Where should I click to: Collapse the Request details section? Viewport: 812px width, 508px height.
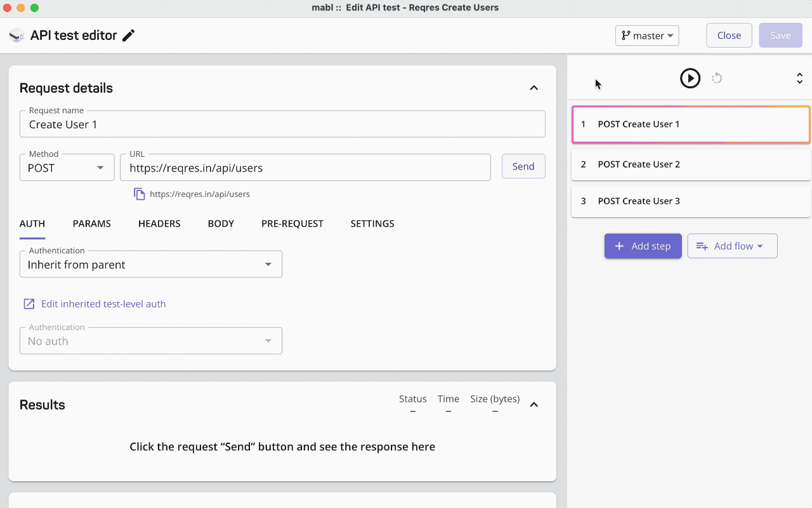coord(534,88)
